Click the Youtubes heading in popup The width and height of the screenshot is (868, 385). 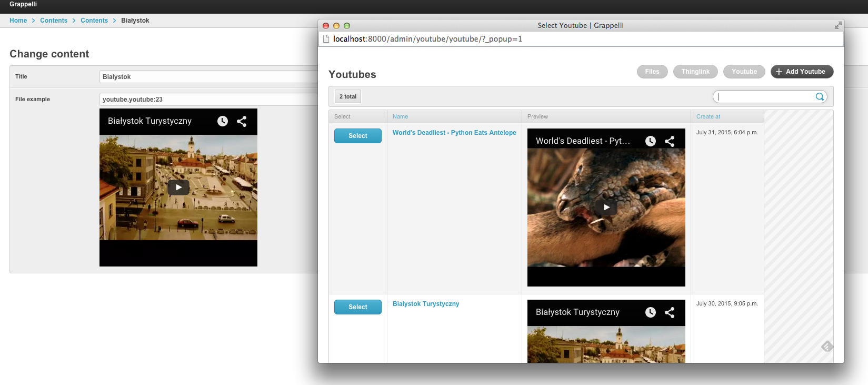pos(352,74)
